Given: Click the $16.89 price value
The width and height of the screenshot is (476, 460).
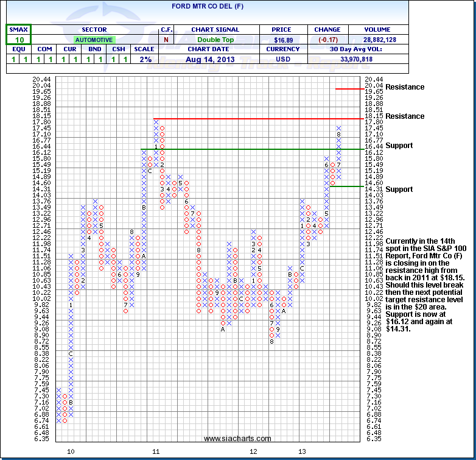Looking at the screenshot, I should (x=284, y=40).
